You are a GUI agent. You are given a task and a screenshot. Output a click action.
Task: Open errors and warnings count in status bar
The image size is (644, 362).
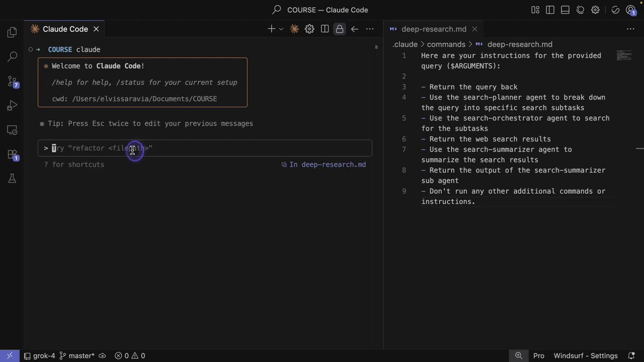coord(130,356)
